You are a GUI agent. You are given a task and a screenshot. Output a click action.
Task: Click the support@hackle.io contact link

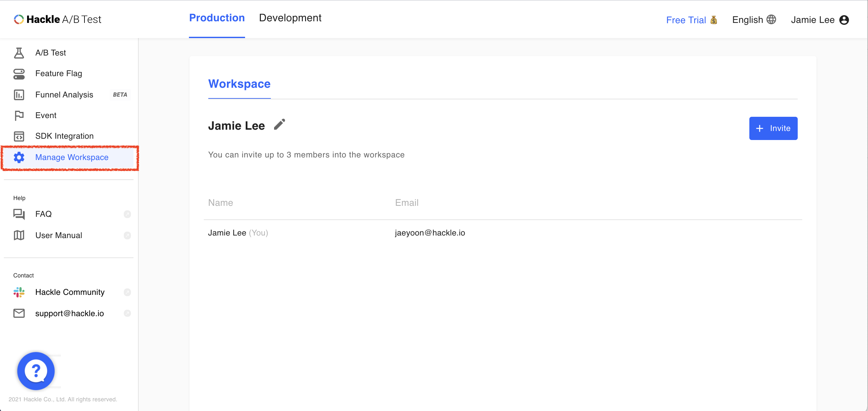69,313
